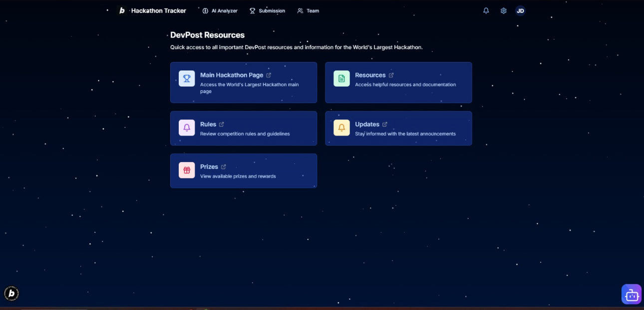Open the Main Hackathon Page title link

click(x=232, y=75)
